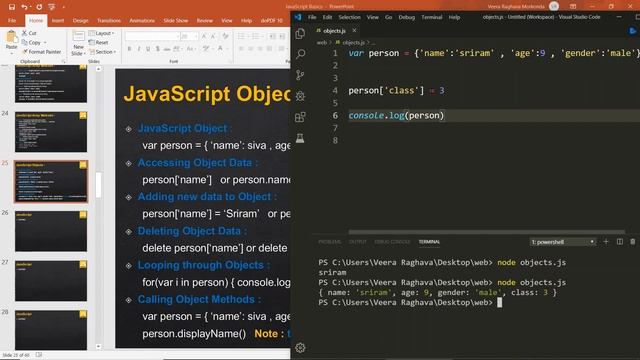640x360 pixels.
Task: Open Clipboard group dialog launcher
Action: 63,61
